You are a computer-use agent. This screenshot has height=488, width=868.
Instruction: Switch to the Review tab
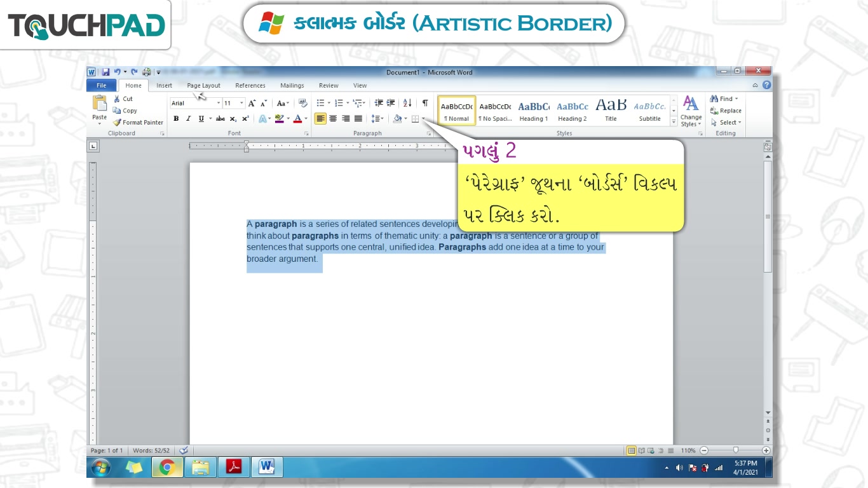329,86
